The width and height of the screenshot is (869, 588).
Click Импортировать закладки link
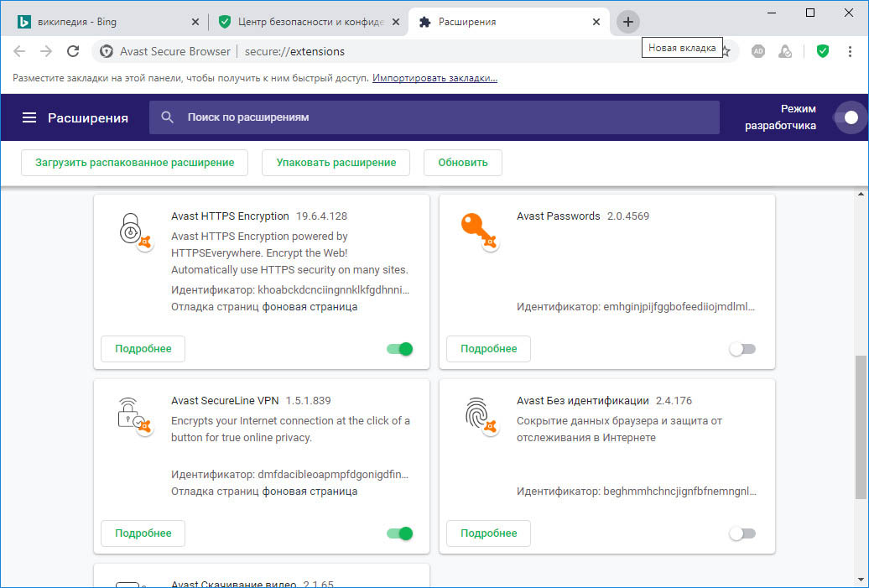click(x=434, y=78)
